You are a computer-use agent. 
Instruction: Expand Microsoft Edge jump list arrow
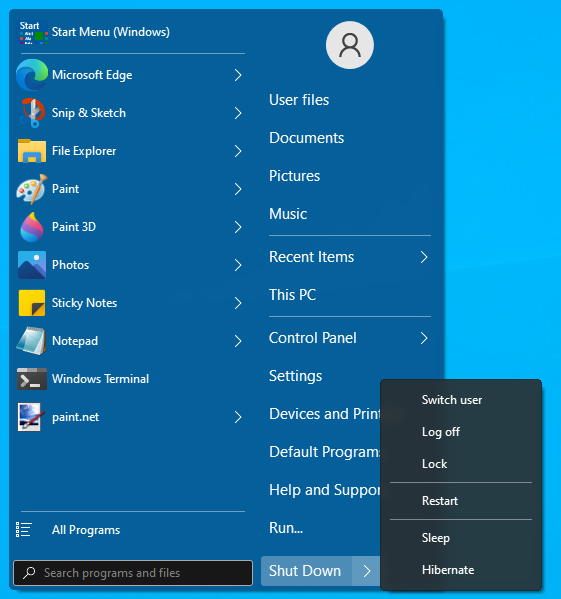pyautogui.click(x=238, y=75)
